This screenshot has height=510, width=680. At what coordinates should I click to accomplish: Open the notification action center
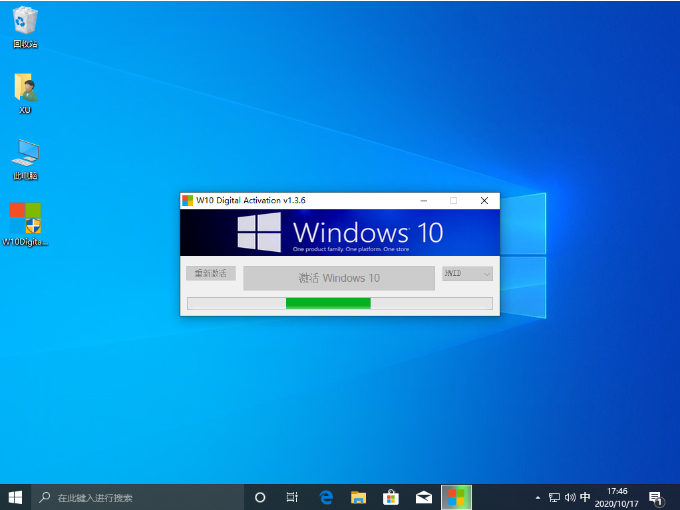tap(656, 497)
